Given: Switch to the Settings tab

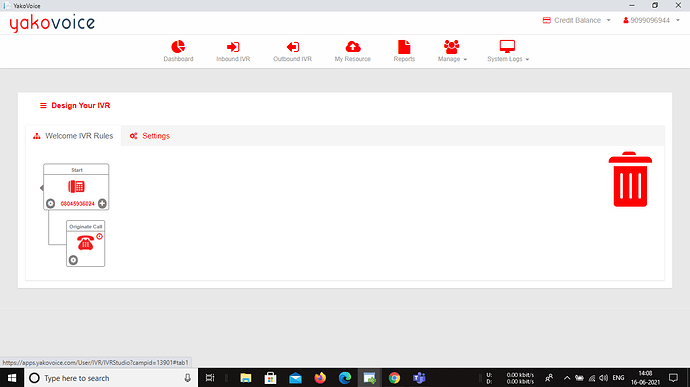Looking at the screenshot, I should click(x=150, y=136).
